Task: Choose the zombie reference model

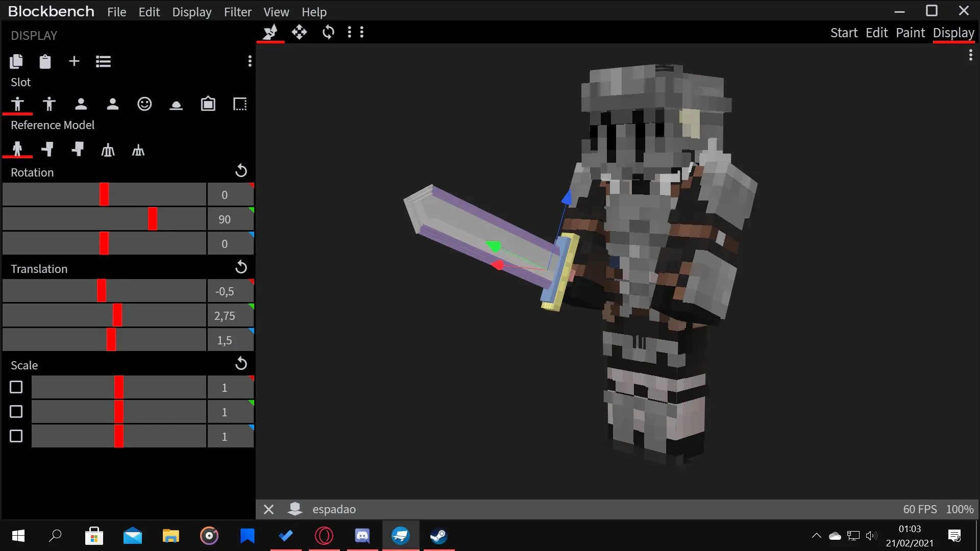Action: pyautogui.click(x=47, y=149)
